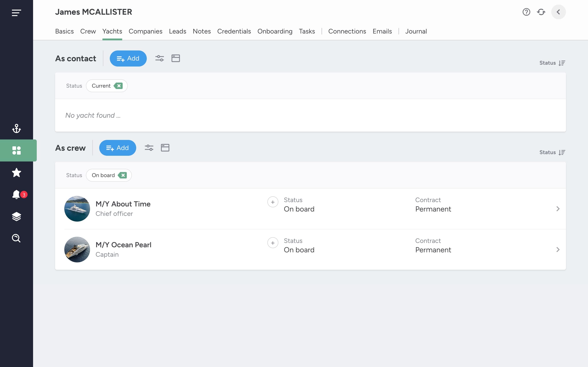Open filter sliders icon in As contact
Viewport: 588px width, 367px height.
tap(160, 58)
